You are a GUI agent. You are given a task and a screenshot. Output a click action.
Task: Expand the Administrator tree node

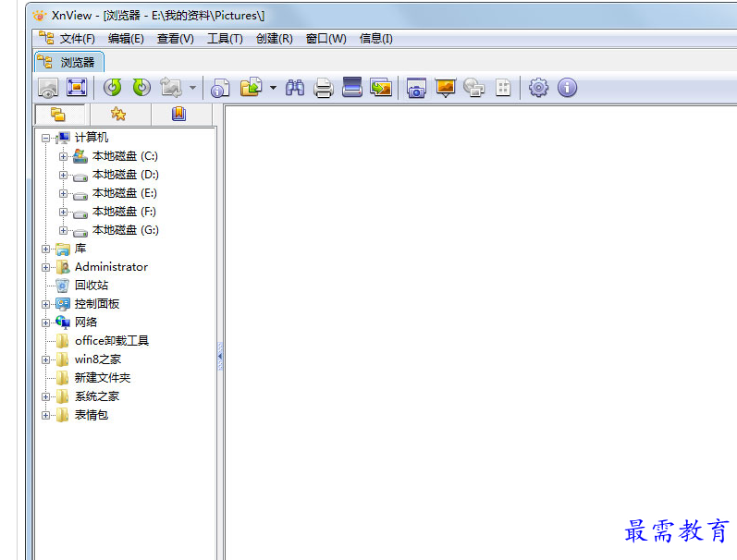click(x=45, y=267)
